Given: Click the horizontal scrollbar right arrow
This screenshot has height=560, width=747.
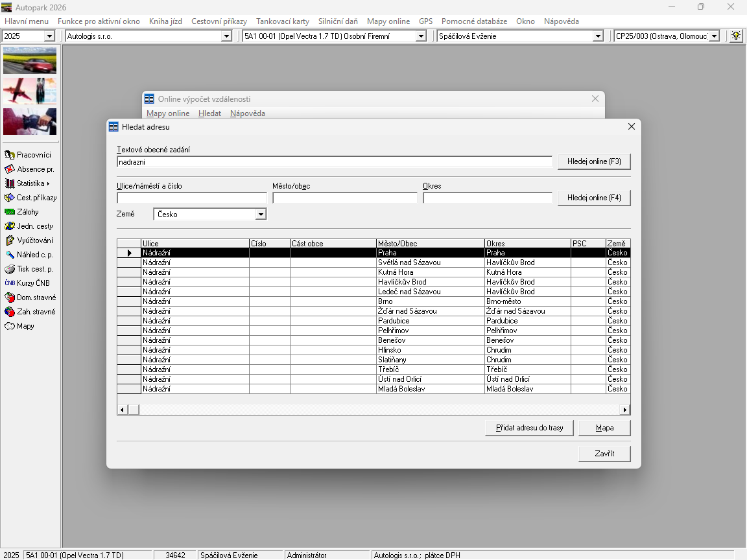Looking at the screenshot, I should (x=625, y=410).
